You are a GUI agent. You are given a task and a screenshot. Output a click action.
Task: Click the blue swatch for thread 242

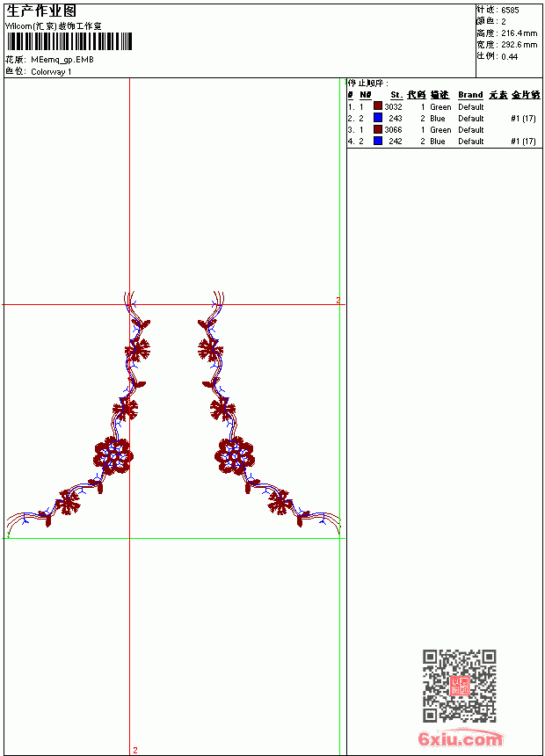378,141
